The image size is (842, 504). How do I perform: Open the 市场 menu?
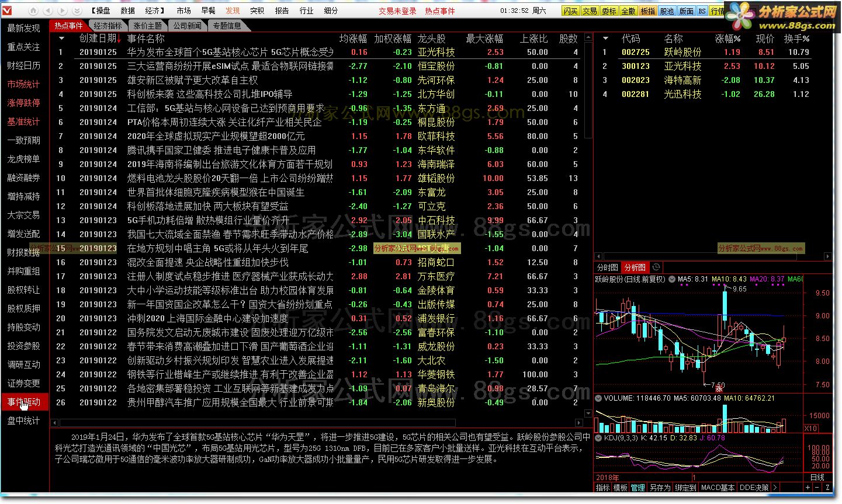(x=183, y=11)
